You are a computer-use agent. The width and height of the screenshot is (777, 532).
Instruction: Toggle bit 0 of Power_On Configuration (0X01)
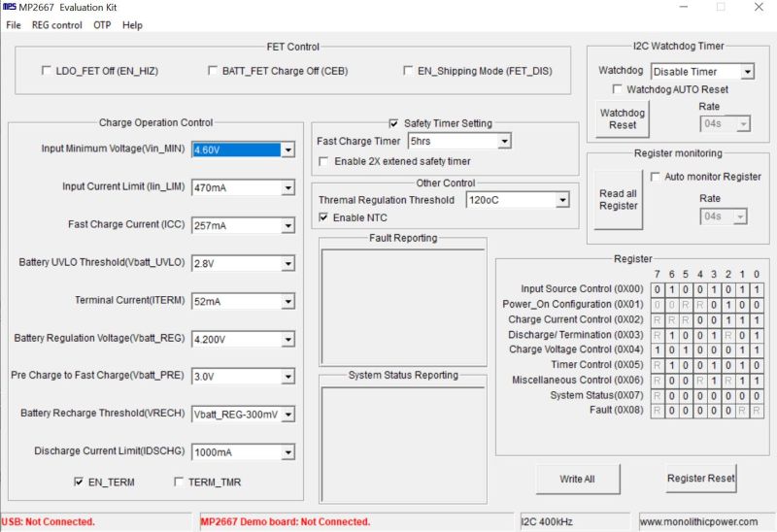(x=757, y=305)
